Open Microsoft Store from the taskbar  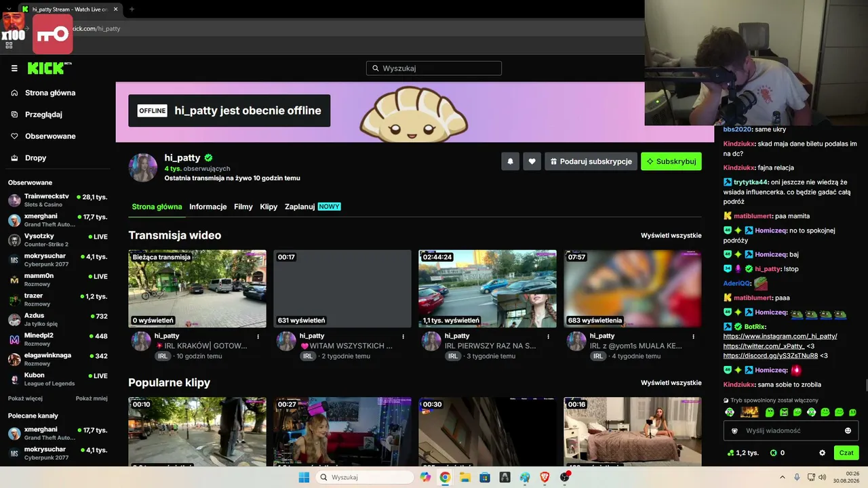click(x=485, y=477)
